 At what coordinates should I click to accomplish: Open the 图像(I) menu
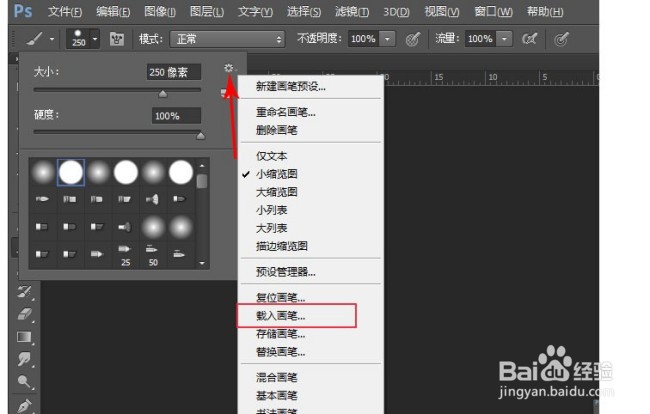[160, 12]
